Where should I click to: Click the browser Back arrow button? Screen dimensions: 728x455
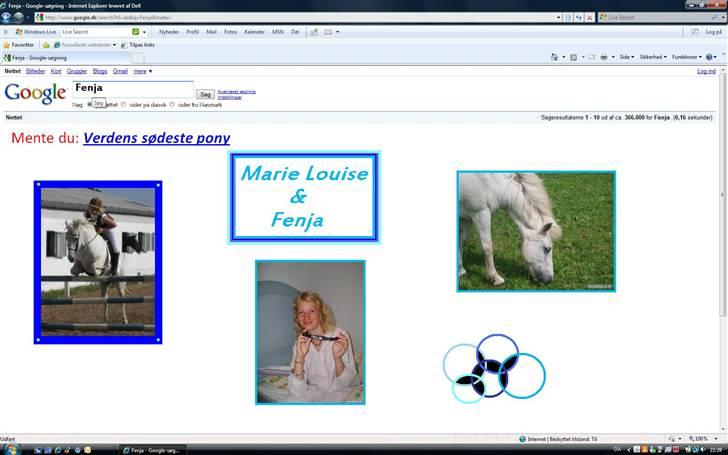click(x=6, y=18)
